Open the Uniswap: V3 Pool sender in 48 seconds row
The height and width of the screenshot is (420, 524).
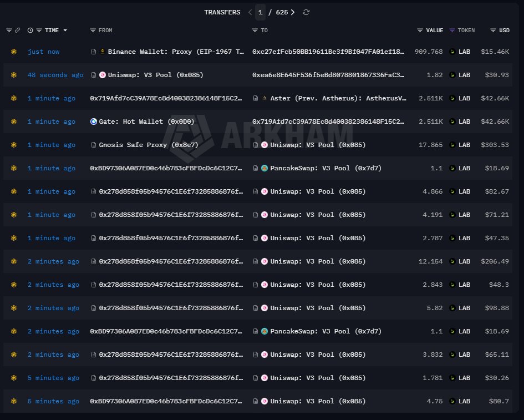(x=155, y=75)
